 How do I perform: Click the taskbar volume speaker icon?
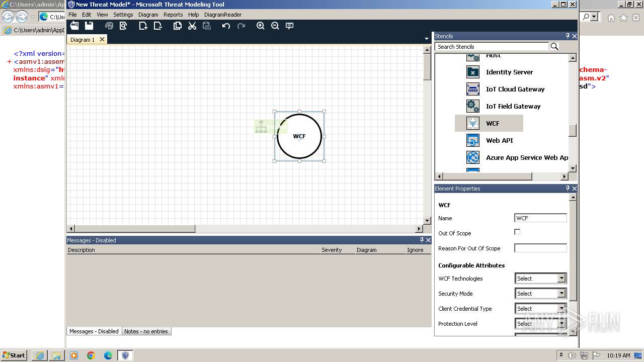[572, 355]
